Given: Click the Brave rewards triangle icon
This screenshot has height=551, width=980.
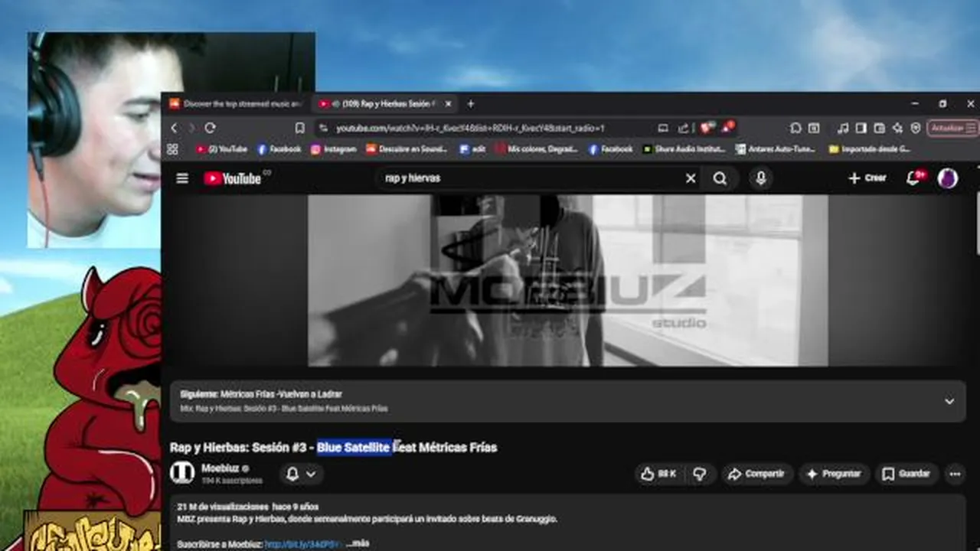Looking at the screenshot, I should [728, 127].
